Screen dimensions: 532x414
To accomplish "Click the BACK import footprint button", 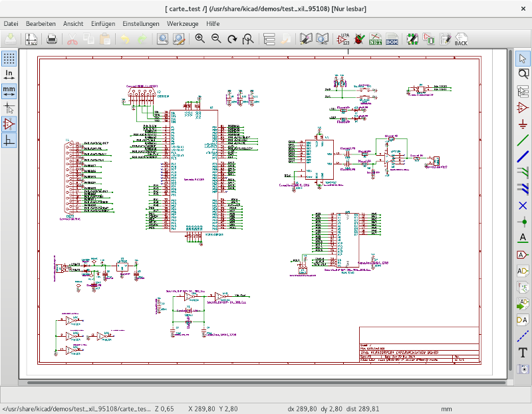I will pos(461,39).
